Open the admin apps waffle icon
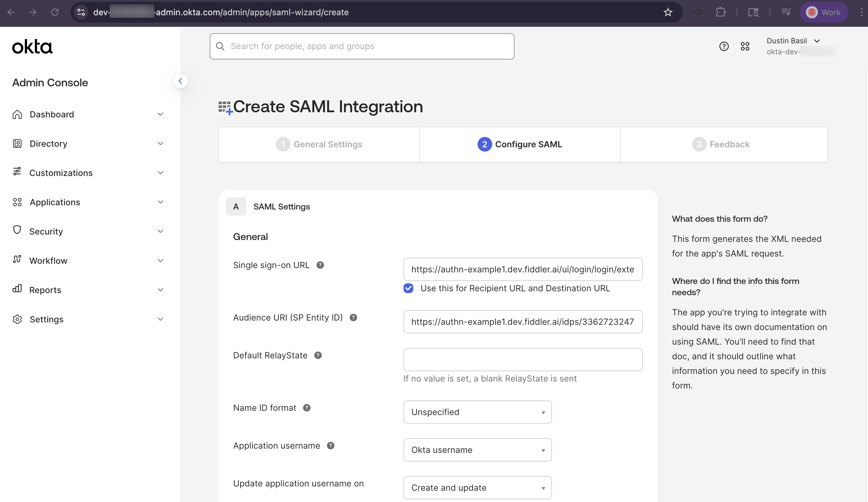This screenshot has width=868, height=502. point(745,46)
